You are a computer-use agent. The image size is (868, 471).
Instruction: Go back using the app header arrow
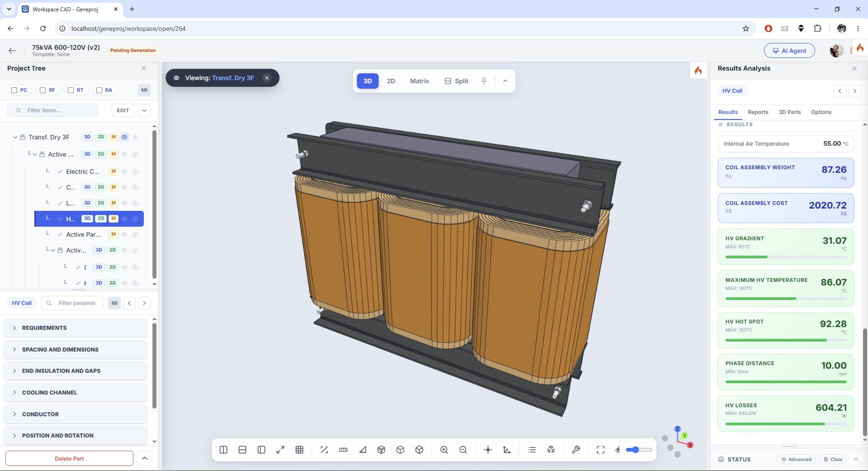12,51
